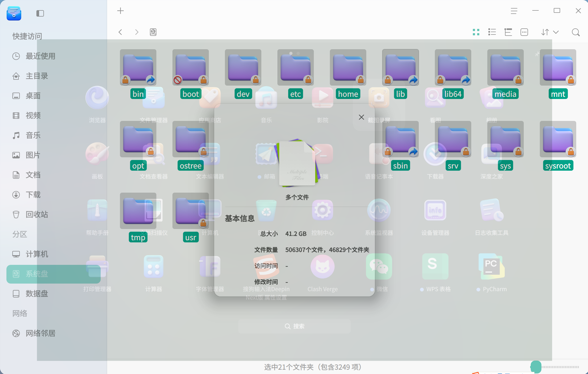The width and height of the screenshot is (588, 374).
Task: Open the search magnifier
Action: [x=576, y=32]
